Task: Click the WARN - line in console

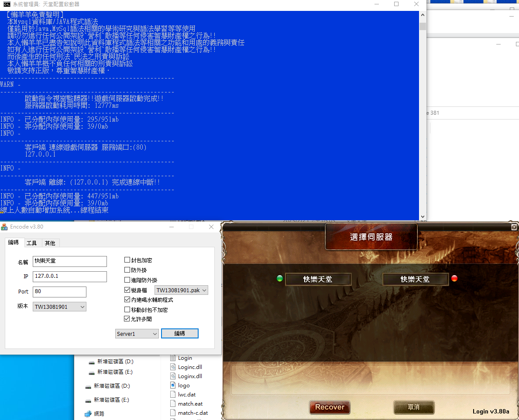Action: (x=10, y=85)
